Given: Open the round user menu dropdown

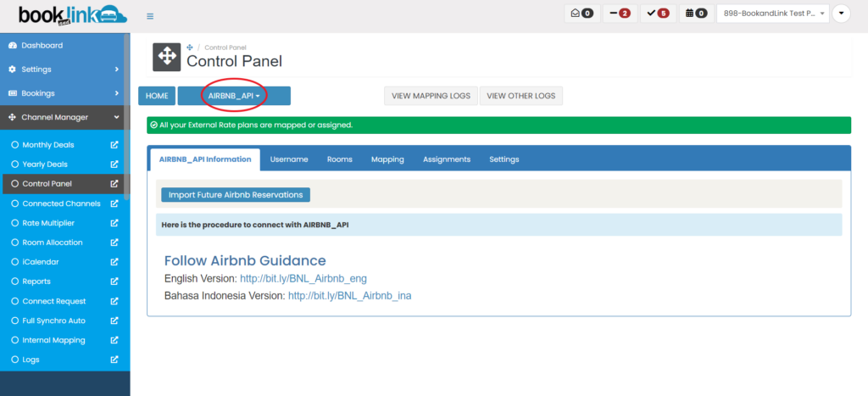Looking at the screenshot, I should pyautogui.click(x=842, y=14).
